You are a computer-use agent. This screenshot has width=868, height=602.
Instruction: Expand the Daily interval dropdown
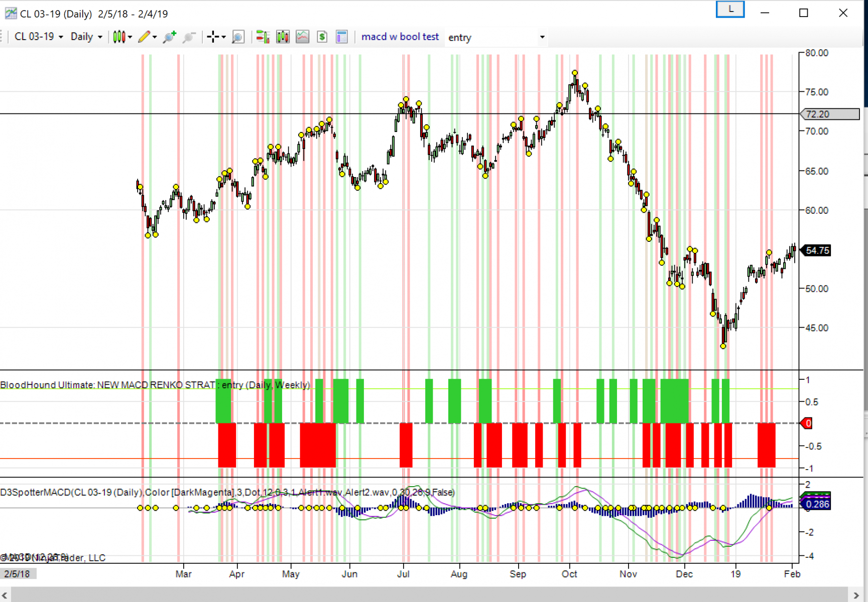[86, 37]
